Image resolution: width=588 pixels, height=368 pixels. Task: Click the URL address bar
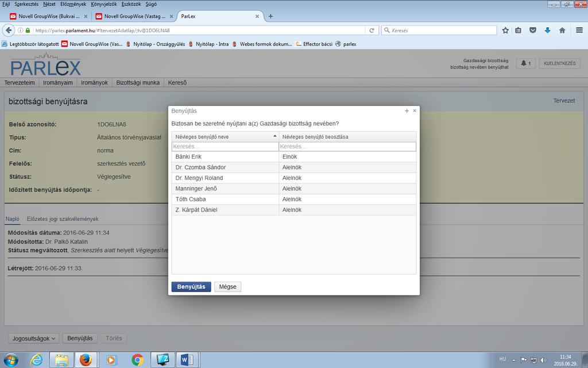coord(199,30)
